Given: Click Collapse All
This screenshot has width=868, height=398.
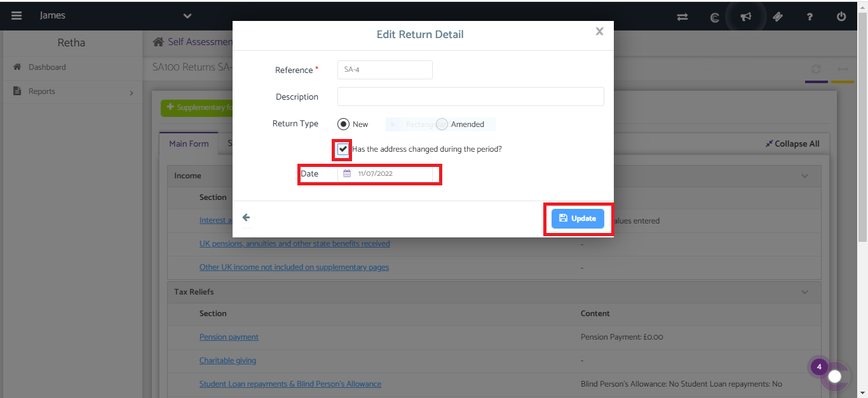Looking at the screenshot, I should pyautogui.click(x=792, y=144).
